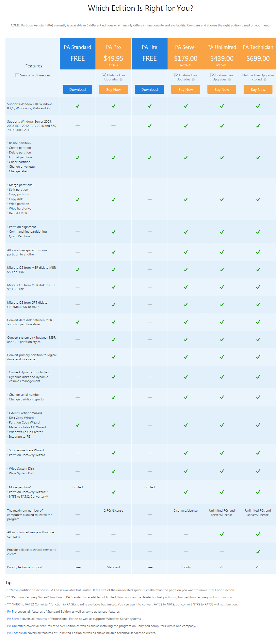
Task: Open the PA Pro link in Tips
Action: (x=12, y=612)
